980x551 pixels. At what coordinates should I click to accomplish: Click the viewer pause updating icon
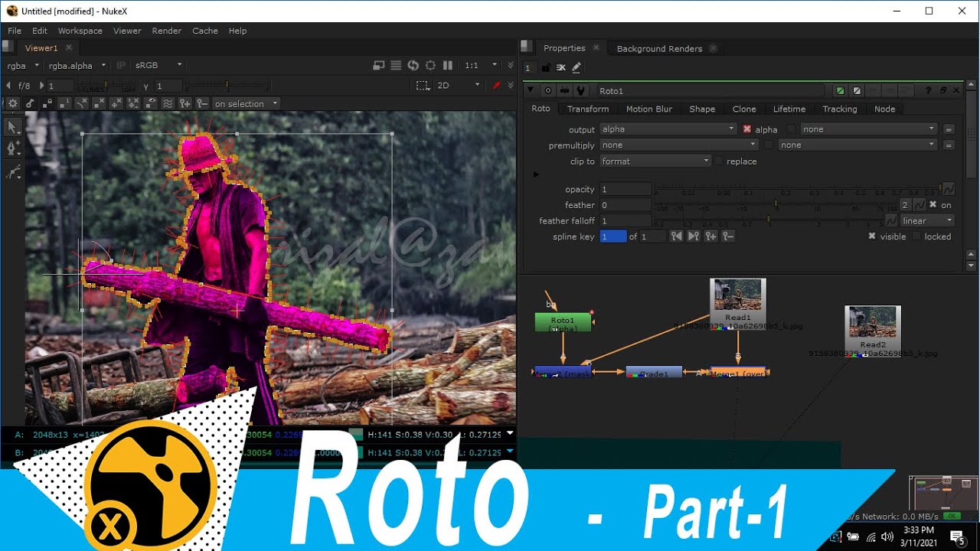448,66
